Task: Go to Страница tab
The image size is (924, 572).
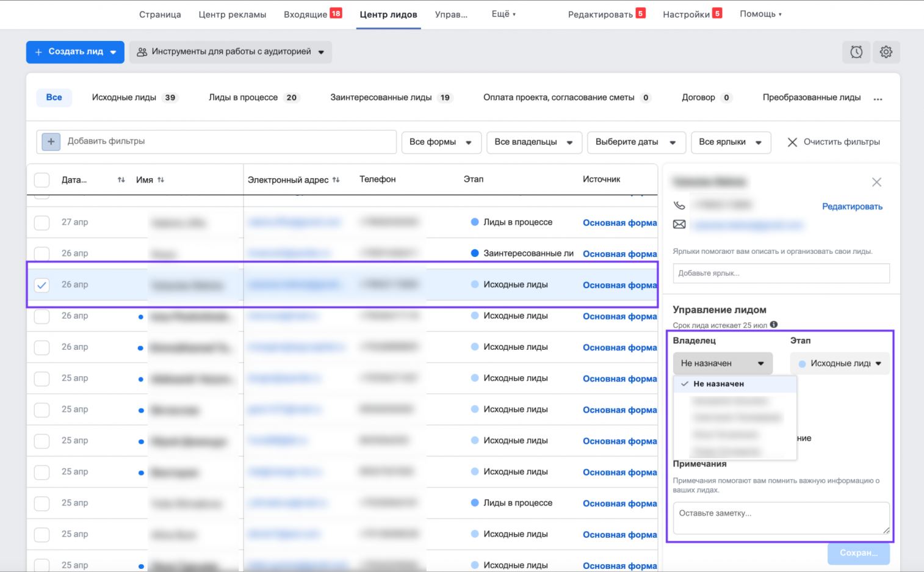Action: pos(160,14)
